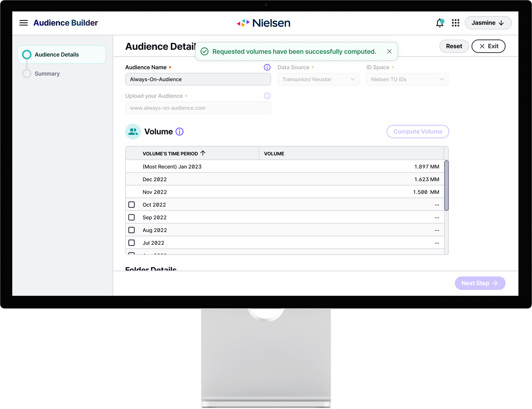Open the notifications bell
Image resolution: width=532 pixels, height=409 pixels.
(440, 23)
